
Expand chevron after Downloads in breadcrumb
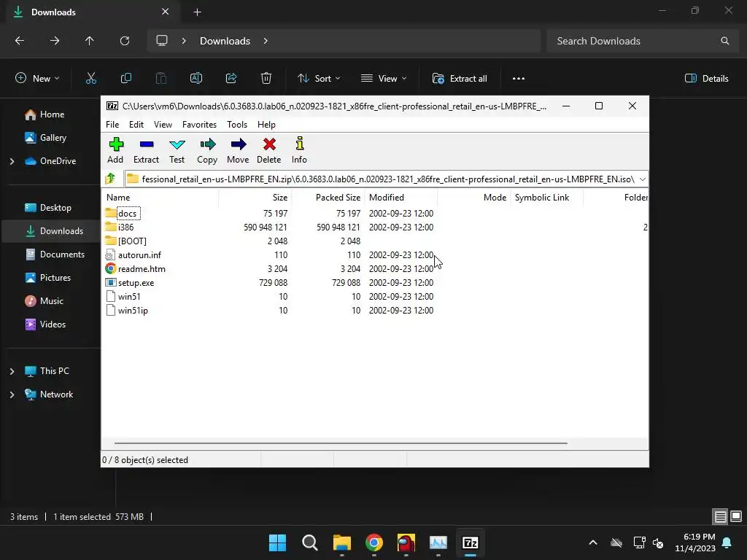tap(266, 41)
